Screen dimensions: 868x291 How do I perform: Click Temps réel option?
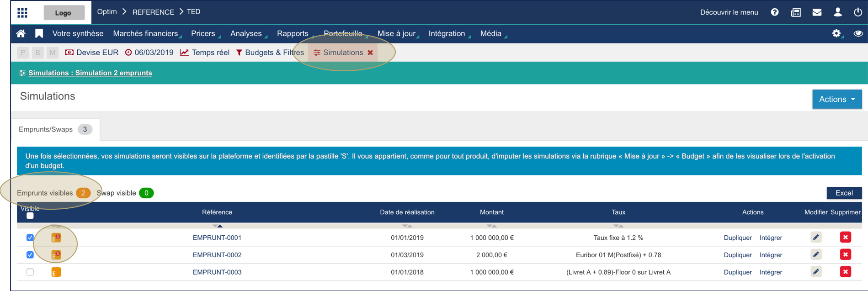[205, 53]
